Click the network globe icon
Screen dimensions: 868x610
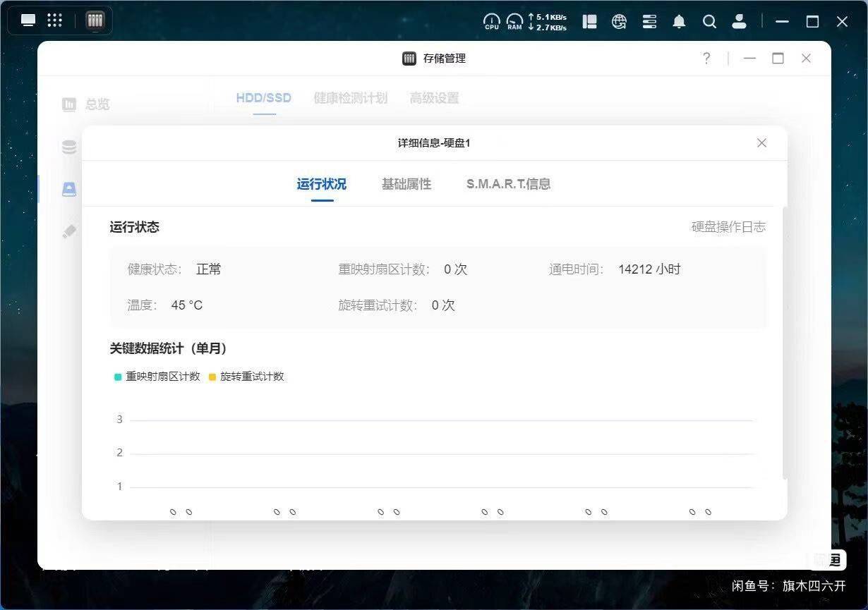(x=619, y=22)
